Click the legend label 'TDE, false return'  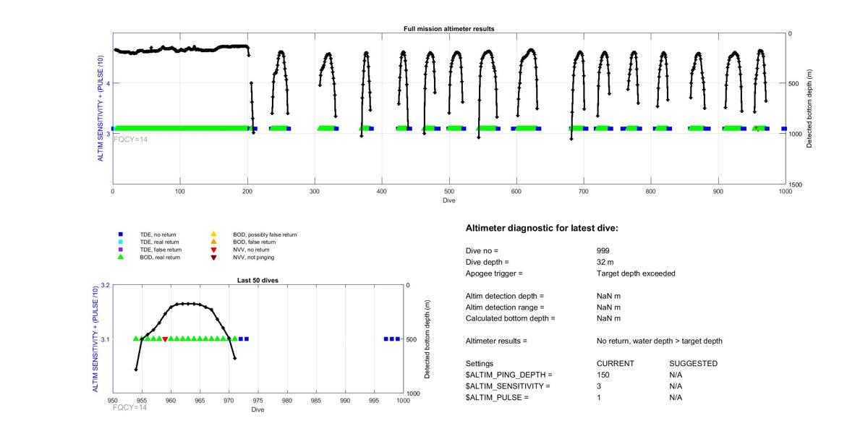click(x=161, y=250)
